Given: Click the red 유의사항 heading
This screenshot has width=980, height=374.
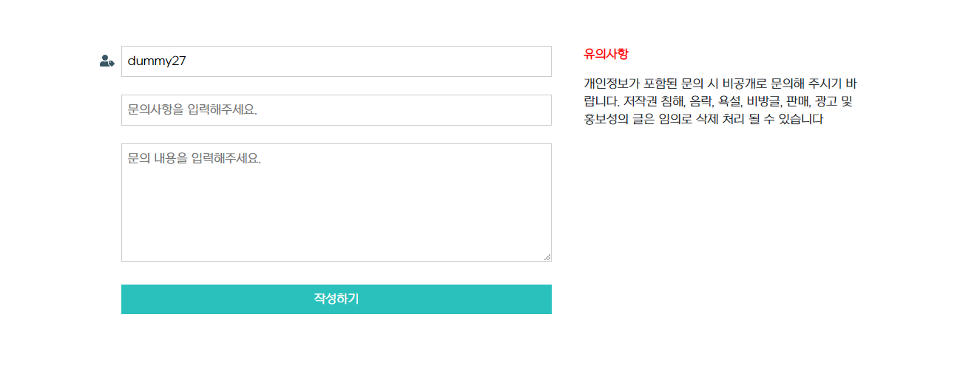Looking at the screenshot, I should pyautogui.click(x=606, y=54).
